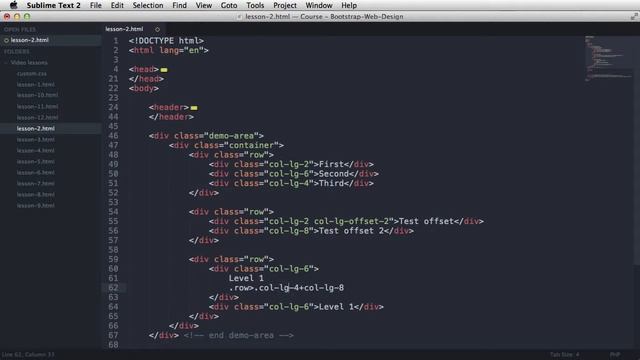Open the Sublime Text 2 application menu
Image resolution: width=640 pixels, height=360 pixels.
point(53,5)
